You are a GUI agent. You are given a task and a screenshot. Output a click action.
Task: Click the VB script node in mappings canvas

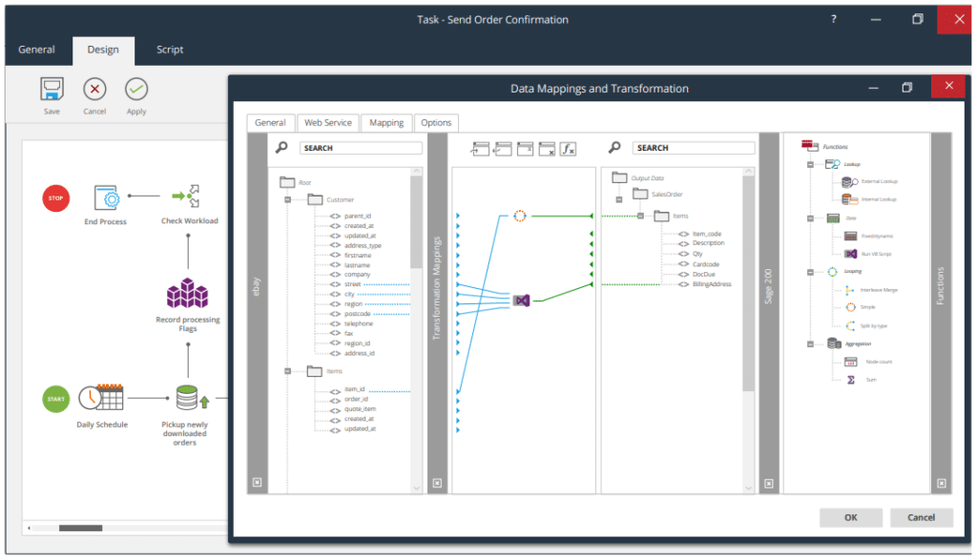tap(521, 301)
